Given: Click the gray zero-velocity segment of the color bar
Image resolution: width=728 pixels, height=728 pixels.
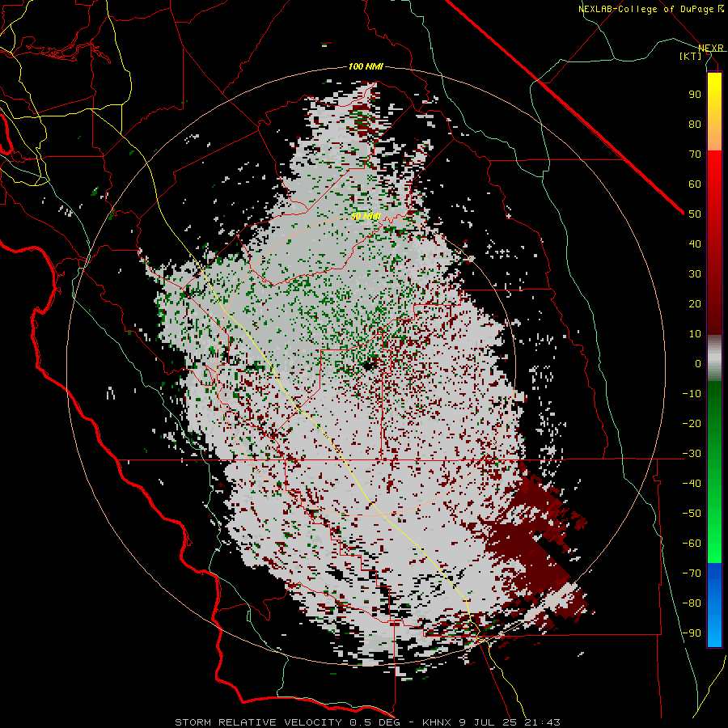Looking at the screenshot, I should [x=714, y=358].
